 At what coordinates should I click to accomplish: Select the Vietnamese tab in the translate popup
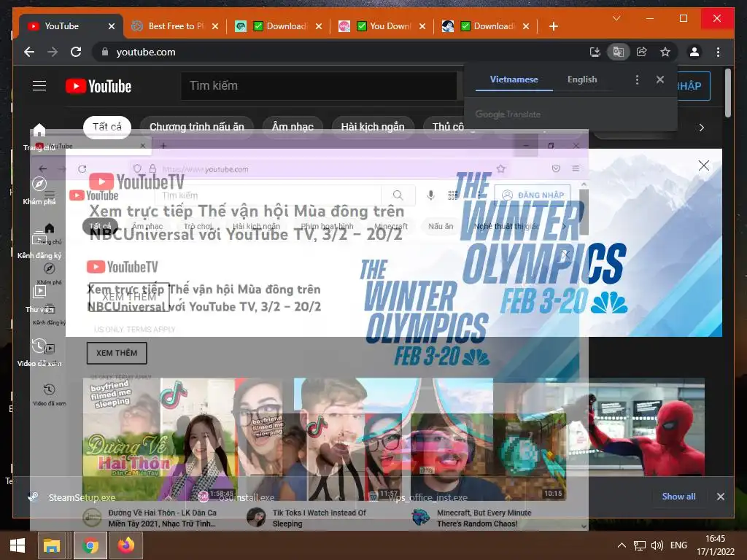click(x=514, y=79)
